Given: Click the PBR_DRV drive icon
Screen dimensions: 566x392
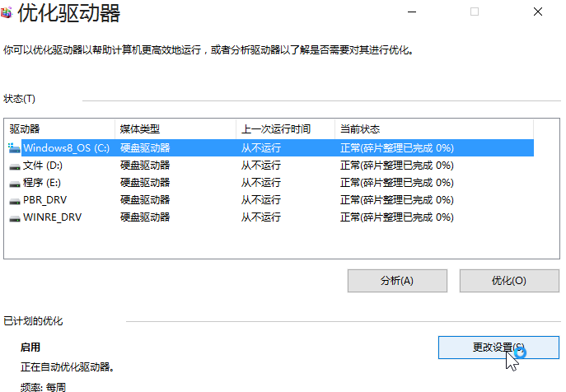Looking at the screenshot, I should click(15, 200).
